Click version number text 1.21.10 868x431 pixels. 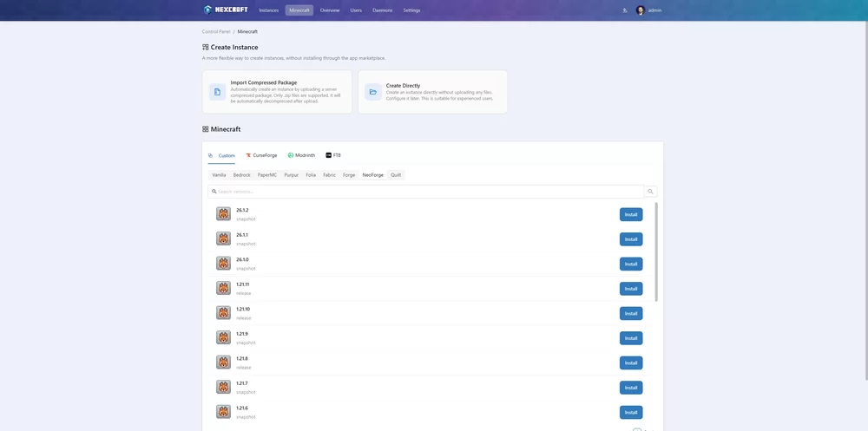(243, 309)
